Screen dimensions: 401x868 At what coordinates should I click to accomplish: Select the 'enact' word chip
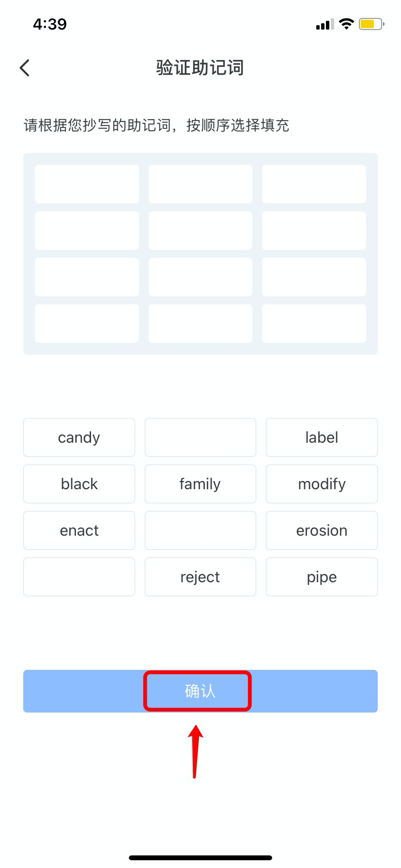pyautogui.click(x=79, y=530)
